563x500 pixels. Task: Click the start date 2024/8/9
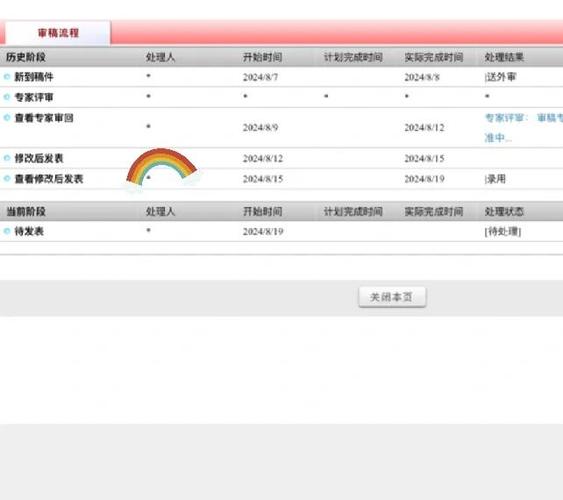pos(260,127)
